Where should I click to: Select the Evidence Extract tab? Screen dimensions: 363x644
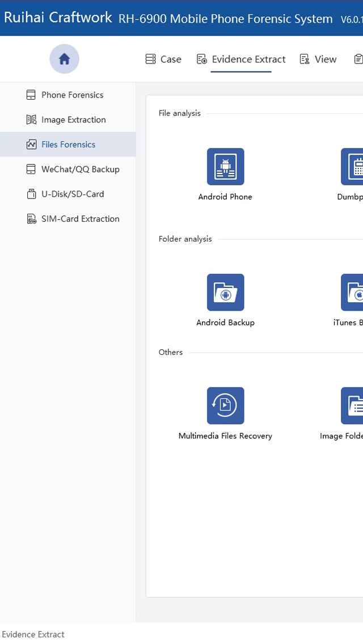click(x=241, y=59)
